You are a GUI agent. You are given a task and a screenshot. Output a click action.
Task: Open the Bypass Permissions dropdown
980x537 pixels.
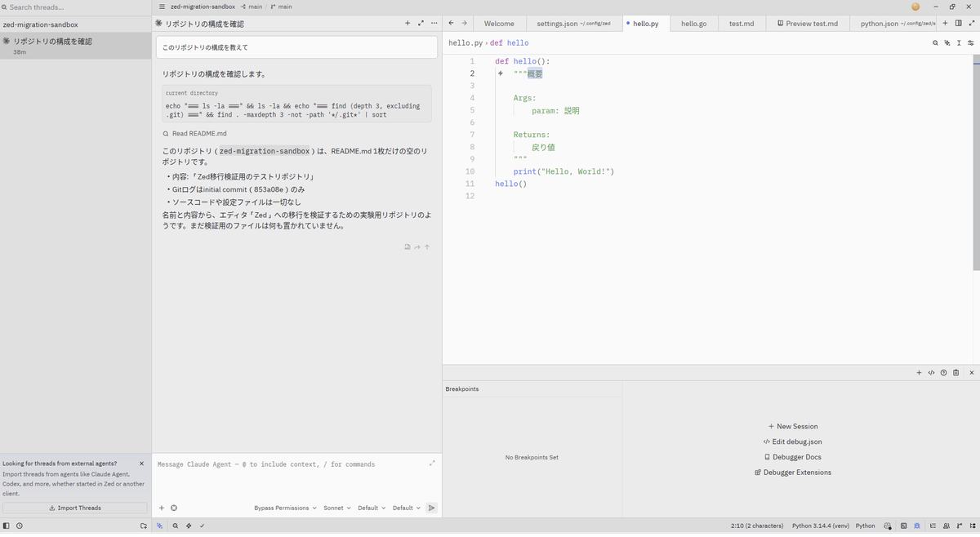click(x=285, y=508)
